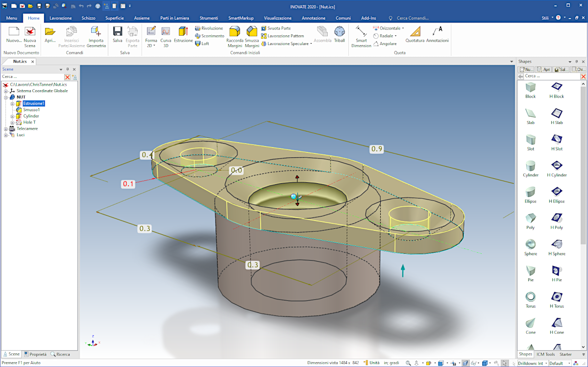The image size is (588, 367).
Task: Click the Rivoluzione command
Action: 209,28
